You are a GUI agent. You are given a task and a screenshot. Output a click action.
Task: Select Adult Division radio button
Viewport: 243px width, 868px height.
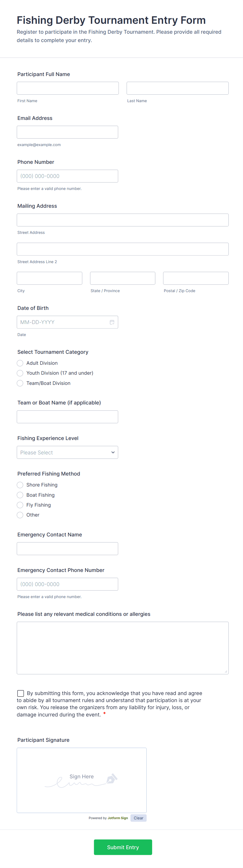tap(20, 363)
